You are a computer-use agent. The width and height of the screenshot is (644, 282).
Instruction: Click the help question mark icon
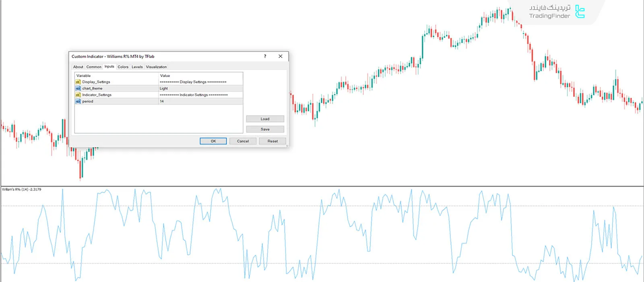coord(265,56)
